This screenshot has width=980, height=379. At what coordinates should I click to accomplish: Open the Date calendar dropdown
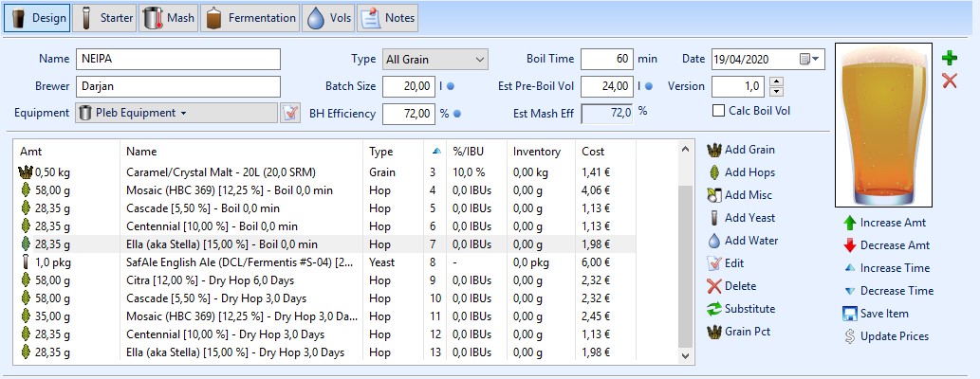(x=810, y=60)
